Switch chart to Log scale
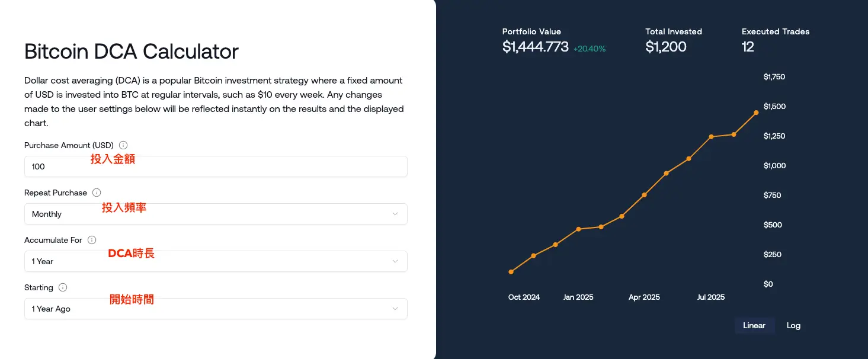868x359 pixels. coord(793,325)
